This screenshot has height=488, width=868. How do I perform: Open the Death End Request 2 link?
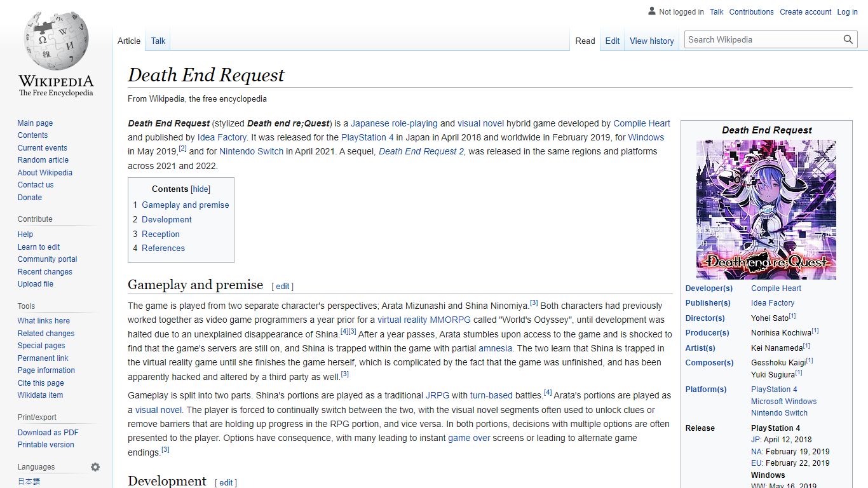pos(421,151)
